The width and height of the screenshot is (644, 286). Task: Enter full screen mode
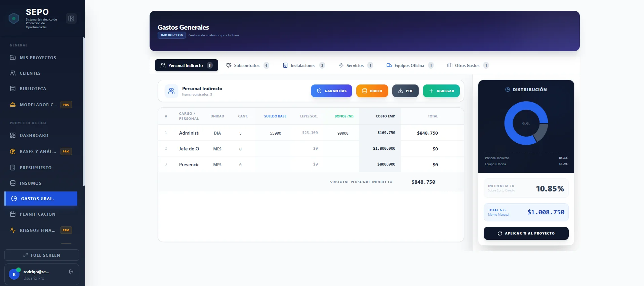pyautogui.click(x=42, y=255)
